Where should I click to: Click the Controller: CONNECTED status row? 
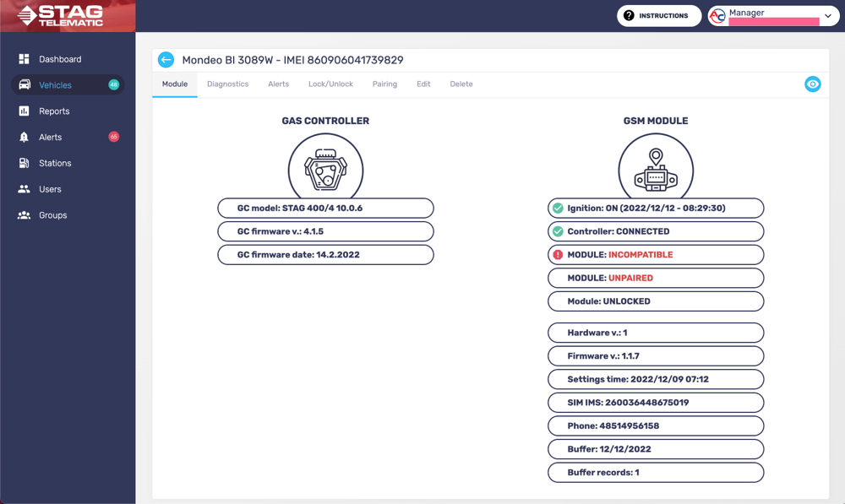click(x=656, y=231)
